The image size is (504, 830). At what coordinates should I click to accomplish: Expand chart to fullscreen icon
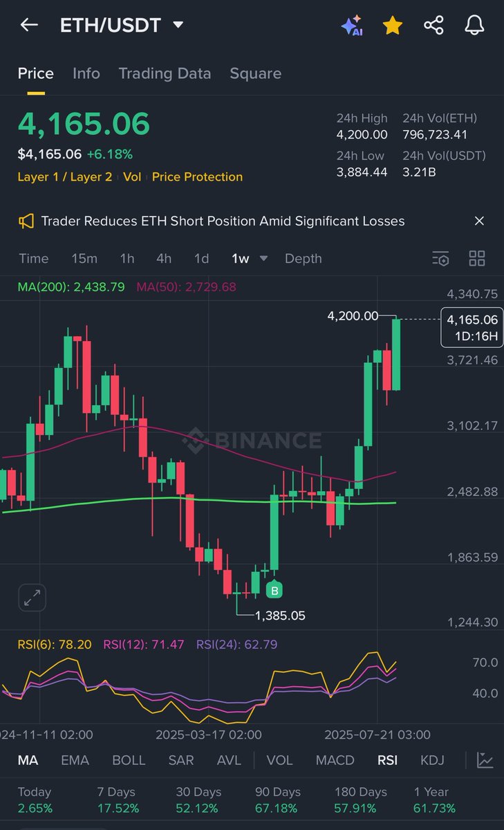click(x=32, y=598)
